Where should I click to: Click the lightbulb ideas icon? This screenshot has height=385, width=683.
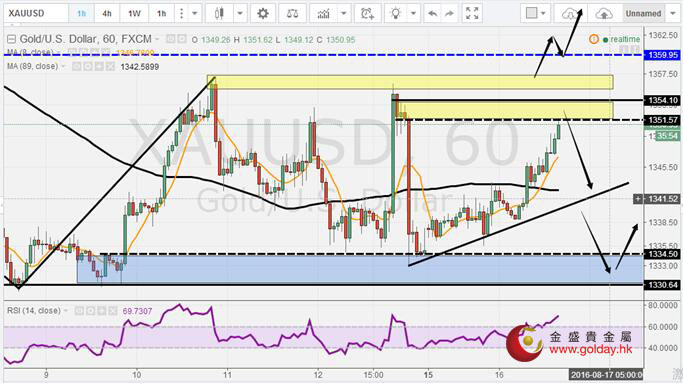pyautogui.click(x=396, y=14)
